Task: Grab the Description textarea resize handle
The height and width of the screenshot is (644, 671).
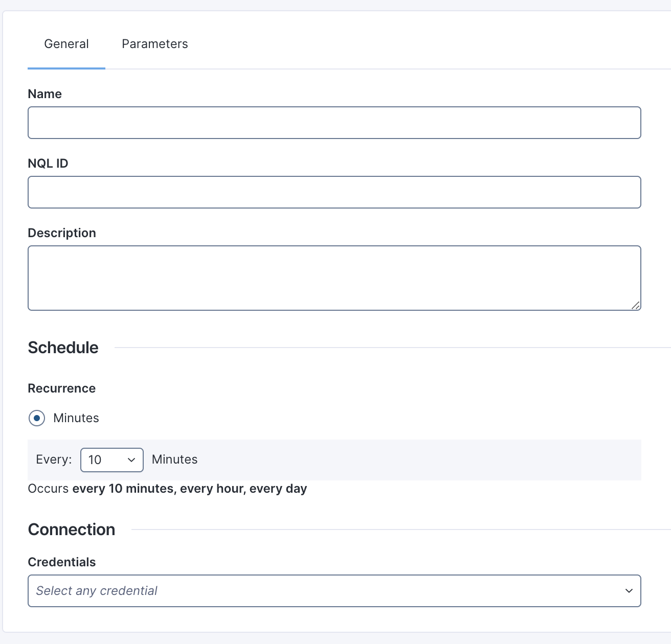Action: [x=635, y=305]
